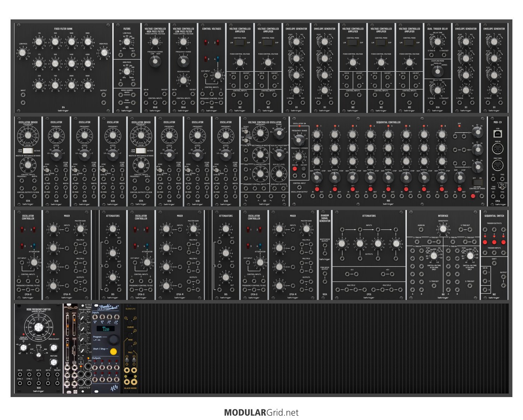Click the 5600 knob on the Fixed Filter Bank
This screenshot has height=420, width=523.
[x=88, y=85]
